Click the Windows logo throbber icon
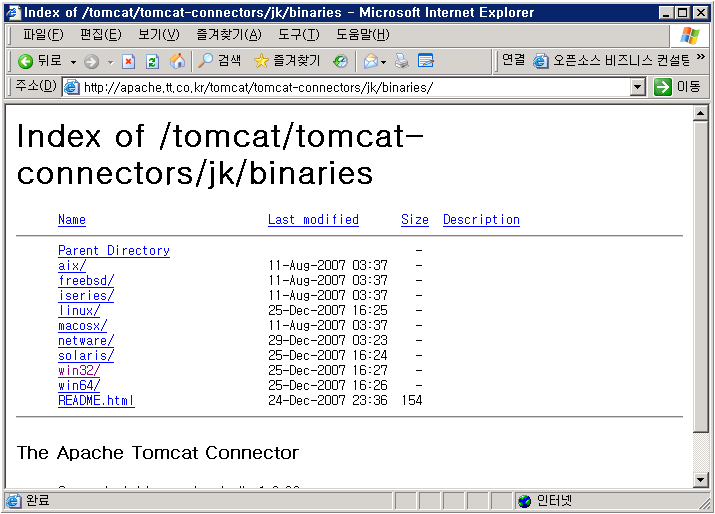715x514 pixels. tap(689, 36)
